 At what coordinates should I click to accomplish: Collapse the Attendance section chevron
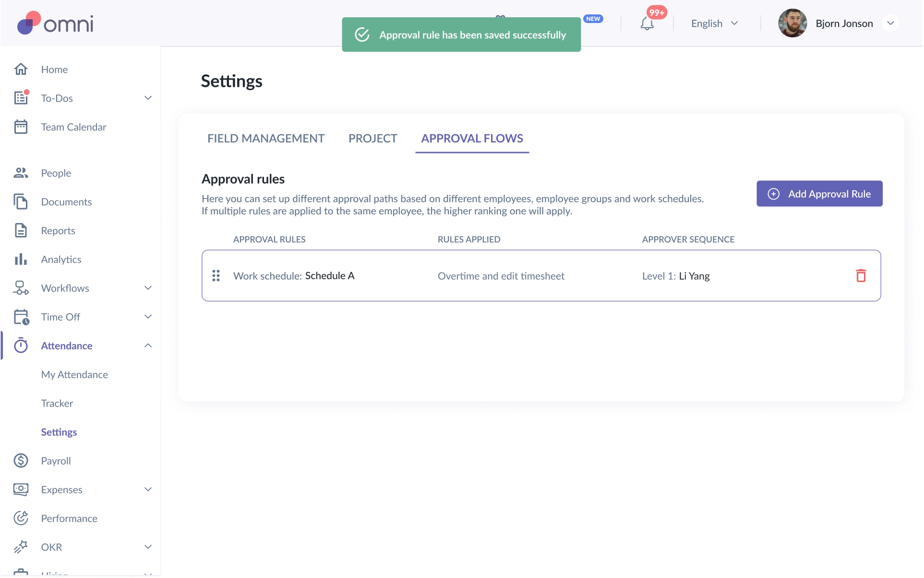[148, 345]
